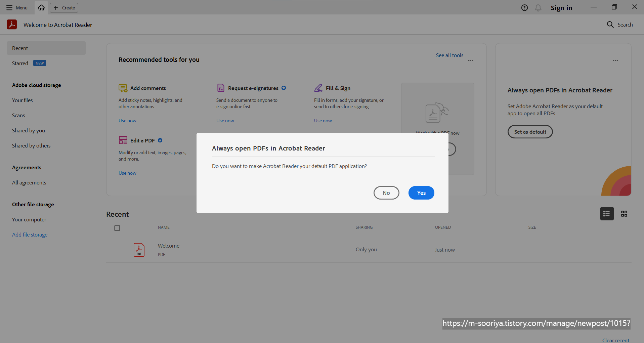Toggle the select all files checkbox
Screen dimensions: 644x343
point(117,228)
